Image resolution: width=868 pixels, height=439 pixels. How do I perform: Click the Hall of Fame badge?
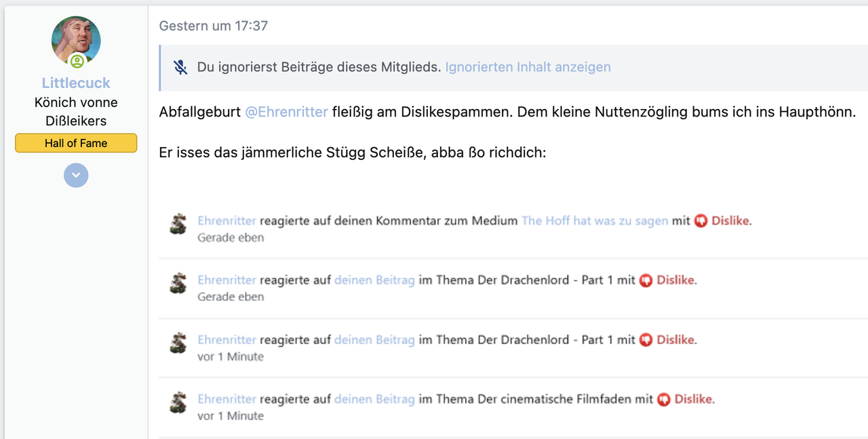[76, 143]
